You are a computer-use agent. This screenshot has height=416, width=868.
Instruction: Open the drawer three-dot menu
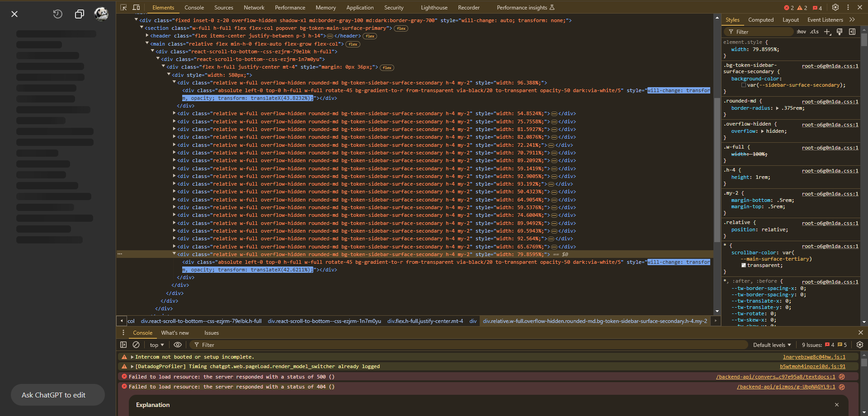(x=123, y=332)
